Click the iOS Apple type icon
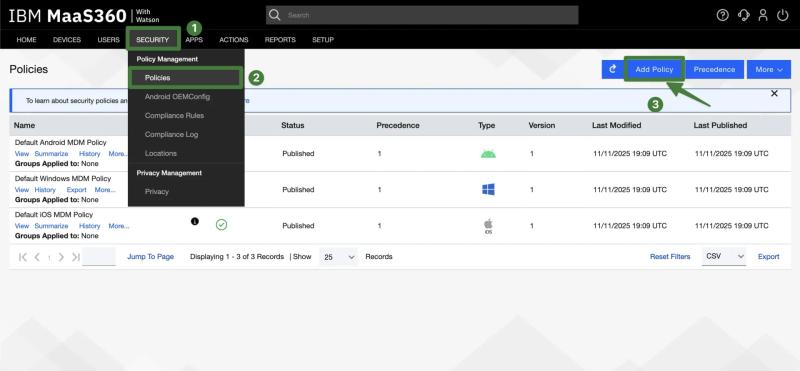This screenshot has height=371, width=800. (x=488, y=226)
